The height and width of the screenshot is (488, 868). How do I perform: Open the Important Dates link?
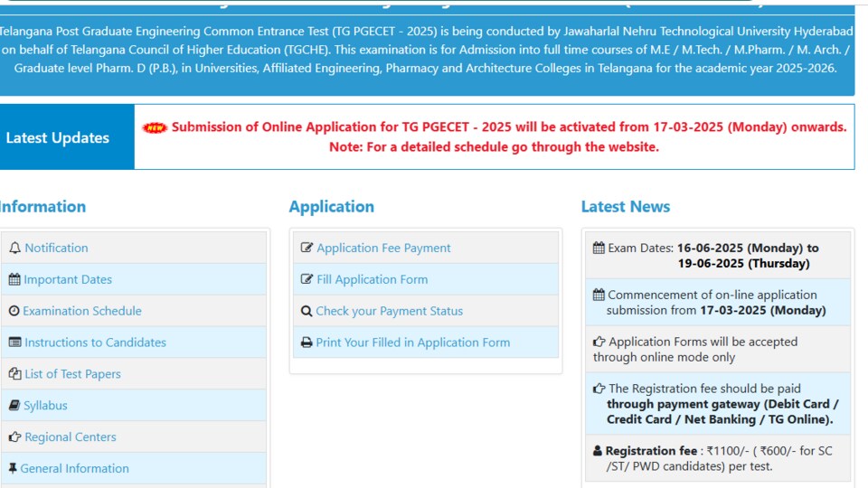(x=68, y=279)
